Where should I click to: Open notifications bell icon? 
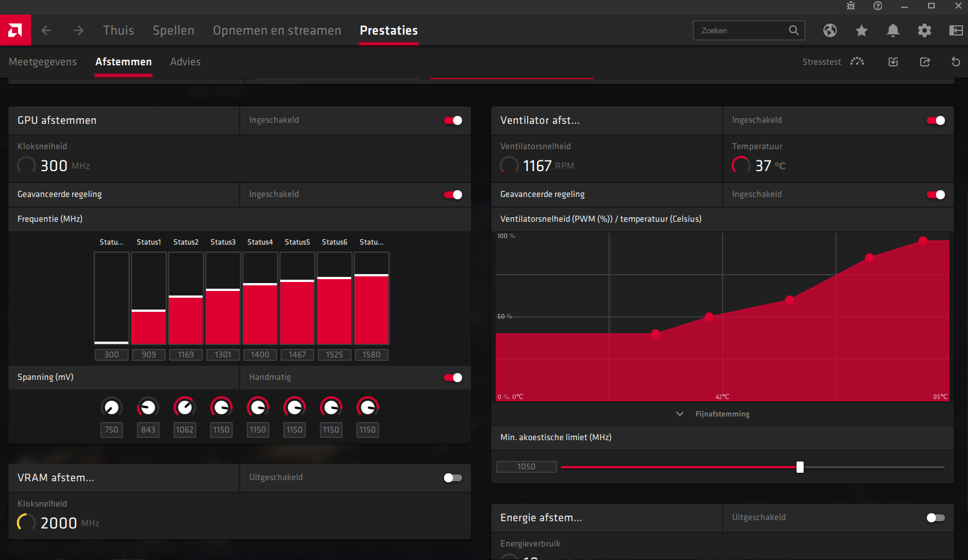tap(893, 30)
